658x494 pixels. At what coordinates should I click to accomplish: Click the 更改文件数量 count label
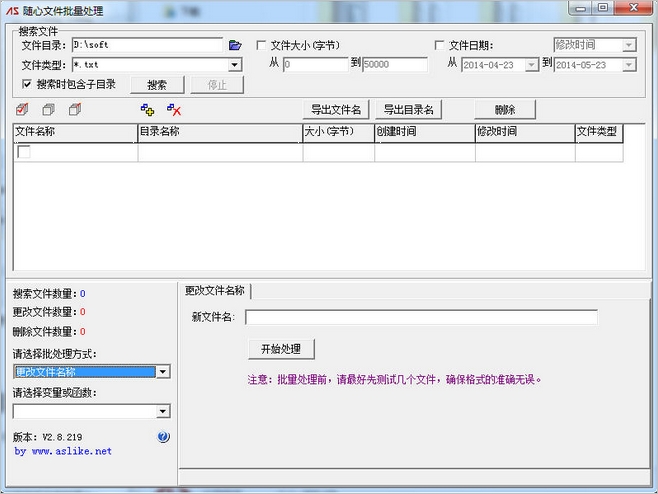point(49,312)
